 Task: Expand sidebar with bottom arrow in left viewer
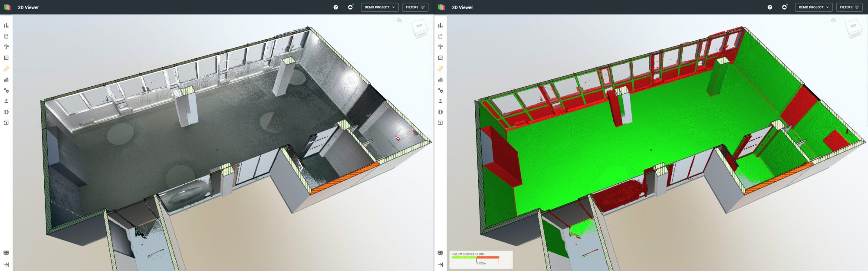[x=6, y=264]
